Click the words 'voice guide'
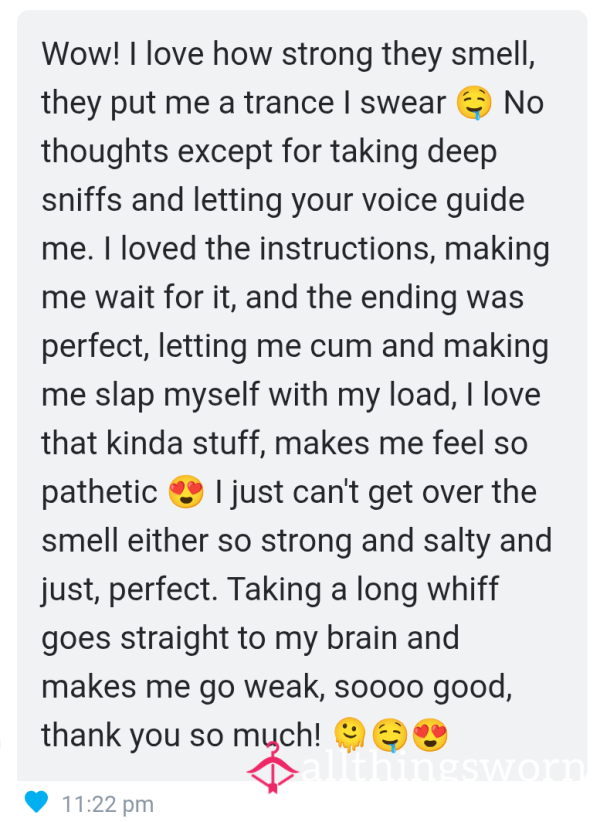The image size is (600, 822). click(x=443, y=201)
